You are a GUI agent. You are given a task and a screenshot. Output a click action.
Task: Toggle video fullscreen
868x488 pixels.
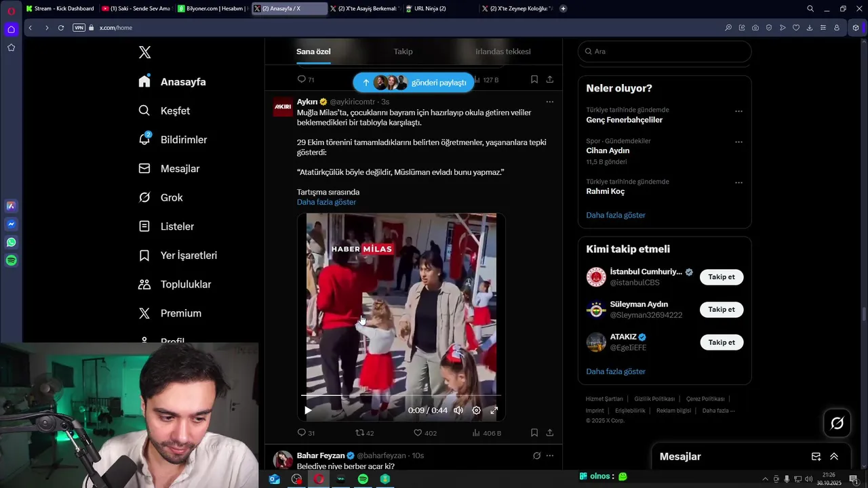point(494,410)
